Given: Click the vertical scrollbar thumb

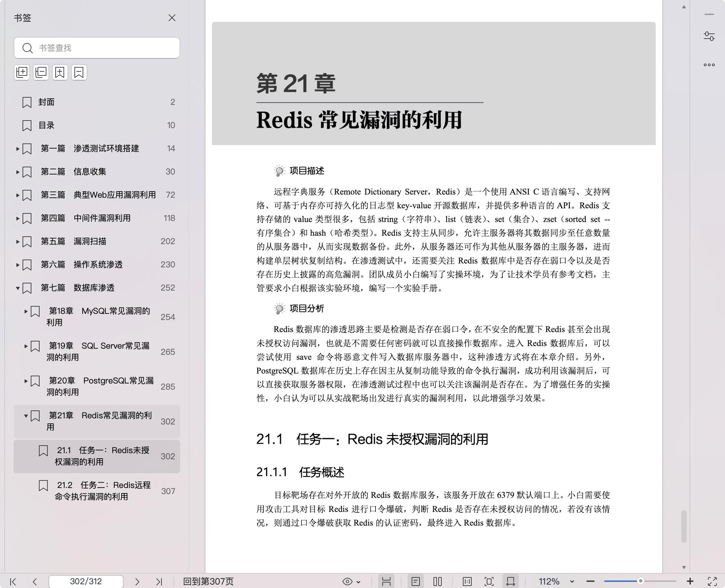Looking at the screenshot, I should point(684,526).
